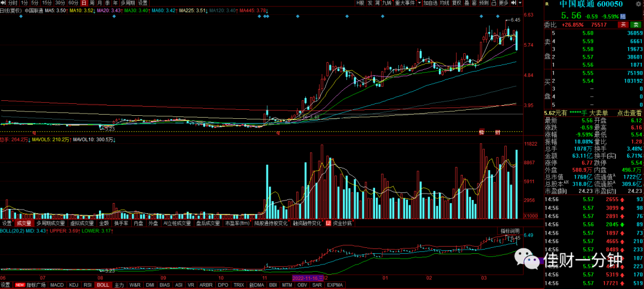Click the R marker left of 中国联通
This screenshot has height=289, width=644.
click(547, 4)
